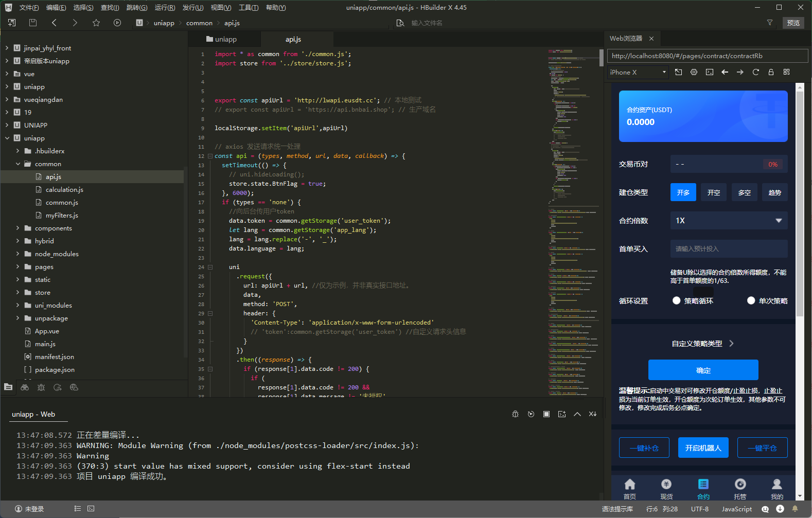Open the iPhone X device dropdown
The height and width of the screenshot is (518, 812).
(x=638, y=72)
